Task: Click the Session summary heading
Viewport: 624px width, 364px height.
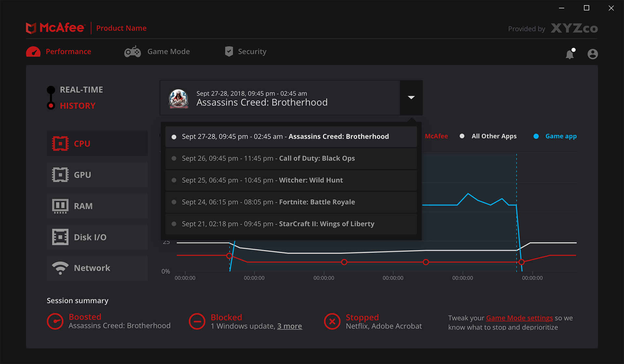Action: tap(77, 301)
